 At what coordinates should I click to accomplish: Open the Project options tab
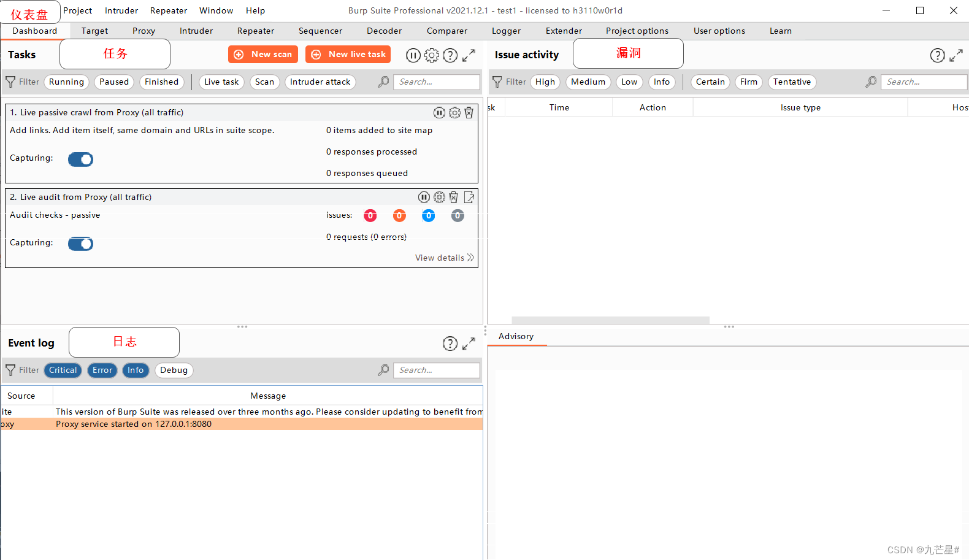pyautogui.click(x=637, y=31)
